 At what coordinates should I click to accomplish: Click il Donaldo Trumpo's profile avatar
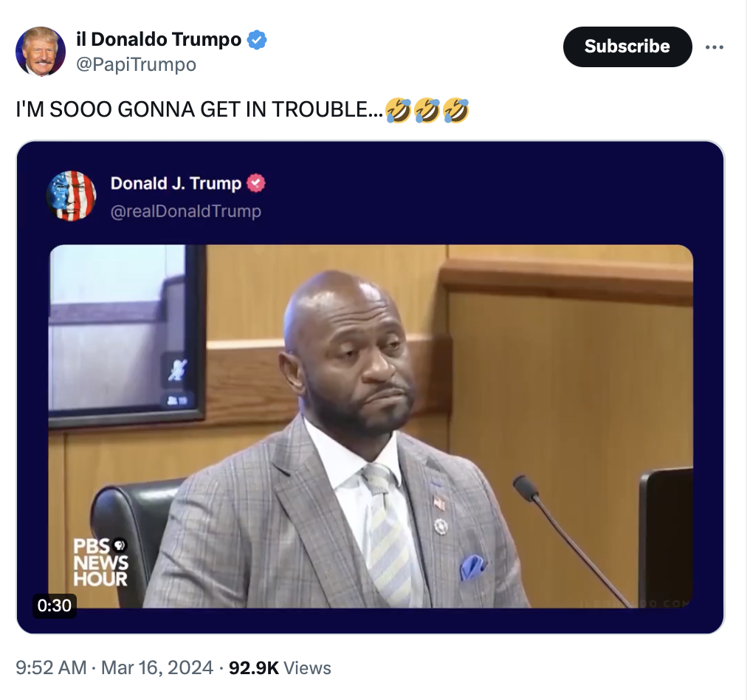point(40,51)
